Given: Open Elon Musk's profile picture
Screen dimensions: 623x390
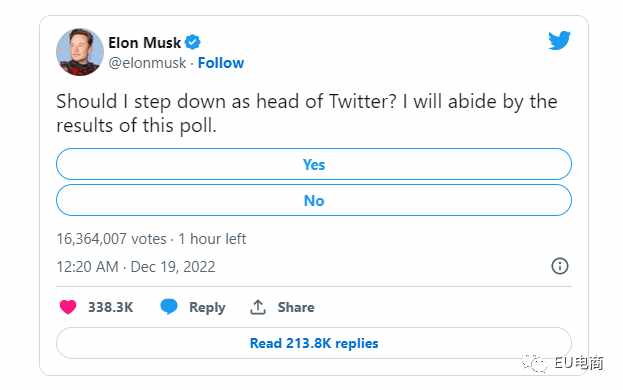Looking at the screenshot, I should pos(80,52).
